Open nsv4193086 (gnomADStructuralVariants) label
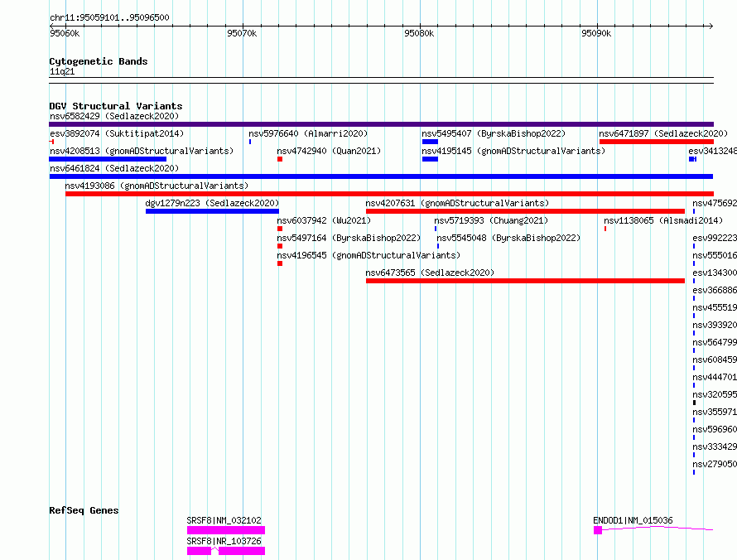This screenshot has width=737, height=560. pyautogui.click(x=157, y=186)
